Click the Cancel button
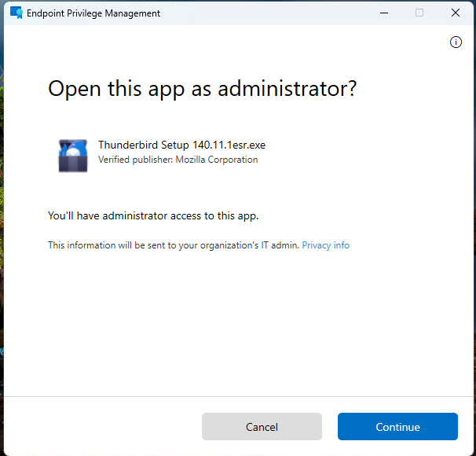Screen dimensions: 476x456 [x=262, y=426]
